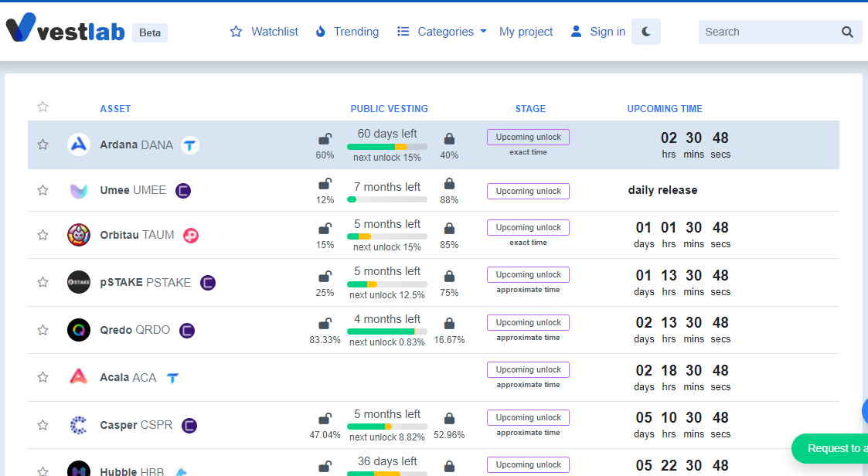Go to My project
The width and height of the screenshot is (868, 476).
point(526,32)
